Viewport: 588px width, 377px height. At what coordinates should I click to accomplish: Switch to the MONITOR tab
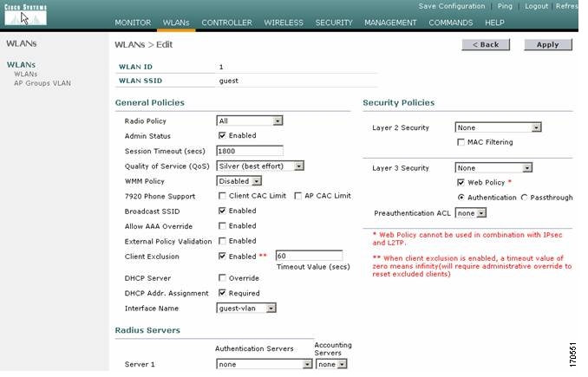[x=132, y=23]
